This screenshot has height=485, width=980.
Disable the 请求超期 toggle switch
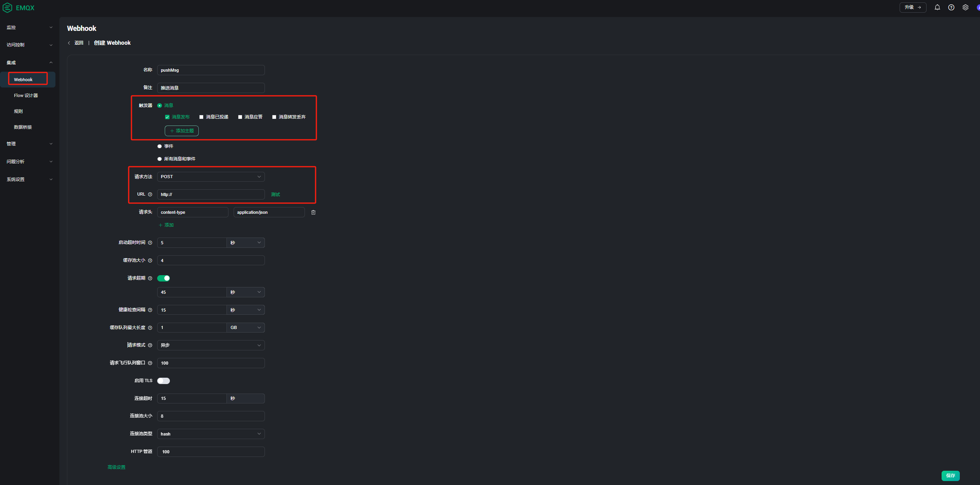click(164, 278)
